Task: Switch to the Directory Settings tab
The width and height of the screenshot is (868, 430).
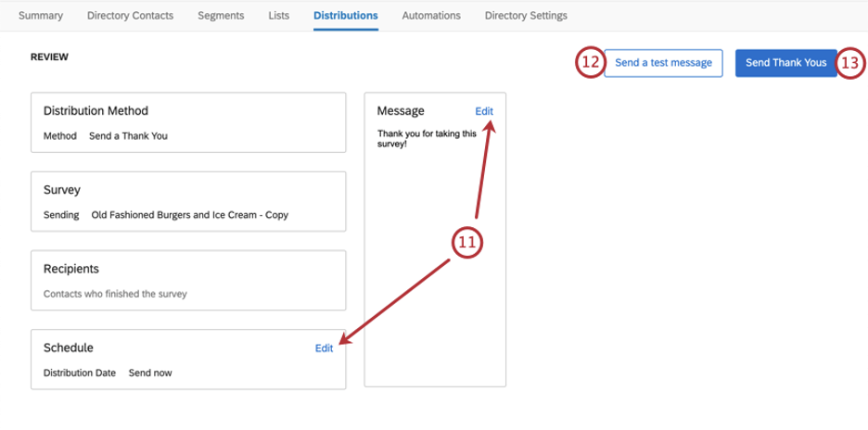Action: 526,16
